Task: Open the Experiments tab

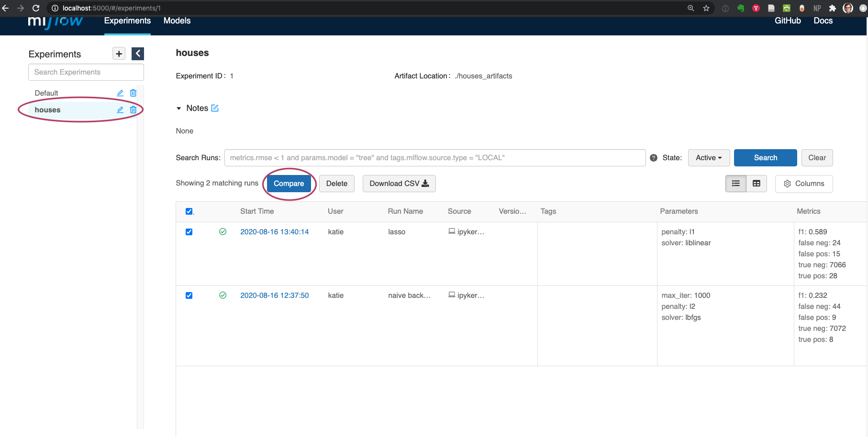Action: [x=127, y=21]
